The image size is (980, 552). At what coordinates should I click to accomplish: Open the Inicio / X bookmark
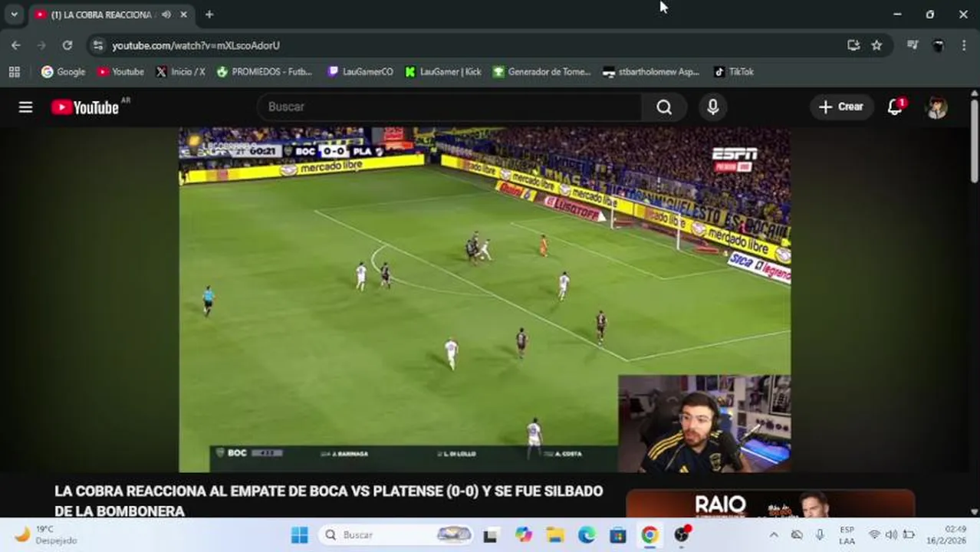click(181, 71)
